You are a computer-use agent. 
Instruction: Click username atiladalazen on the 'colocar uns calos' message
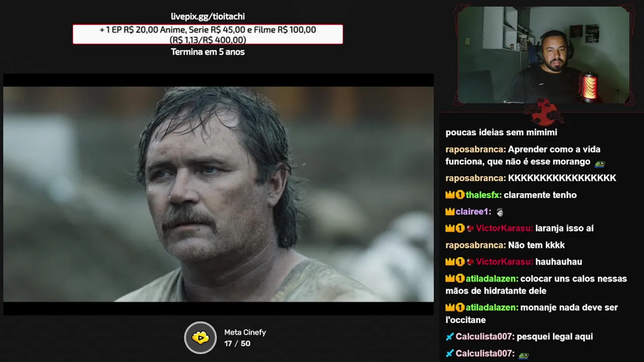coord(492,279)
